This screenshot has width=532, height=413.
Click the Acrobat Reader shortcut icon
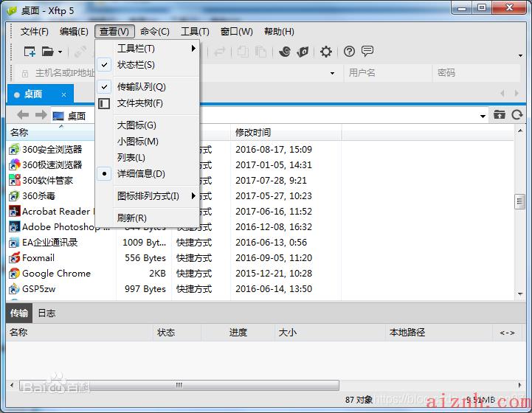[14, 211]
